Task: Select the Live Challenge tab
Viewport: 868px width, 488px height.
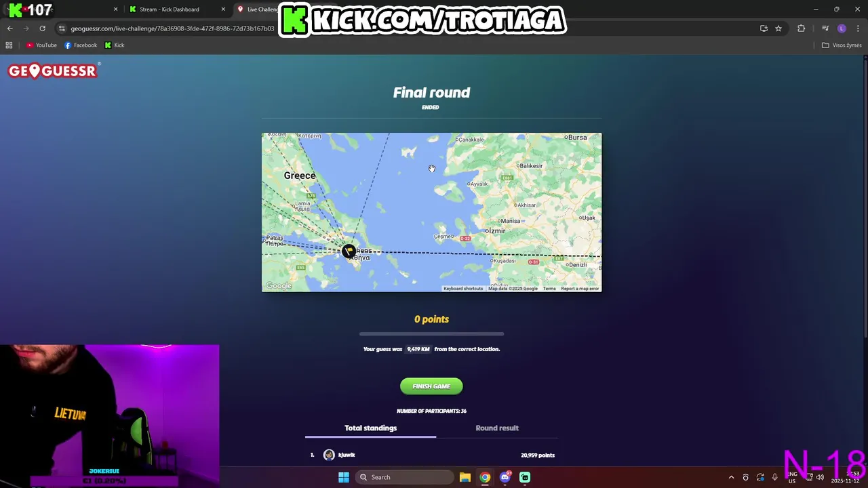Action: [258, 9]
